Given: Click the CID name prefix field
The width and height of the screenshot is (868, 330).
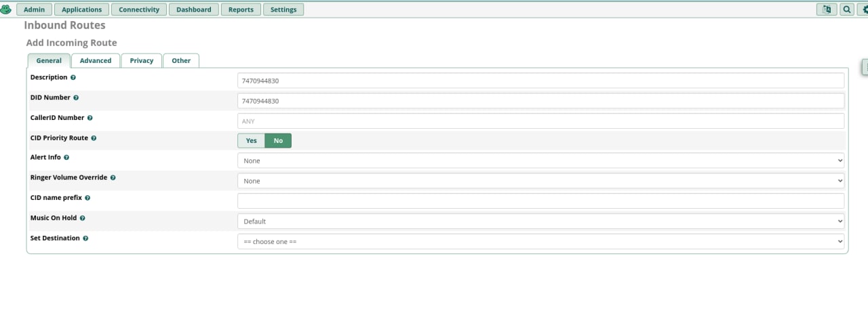Looking at the screenshot, I should (x=540, y=201).
